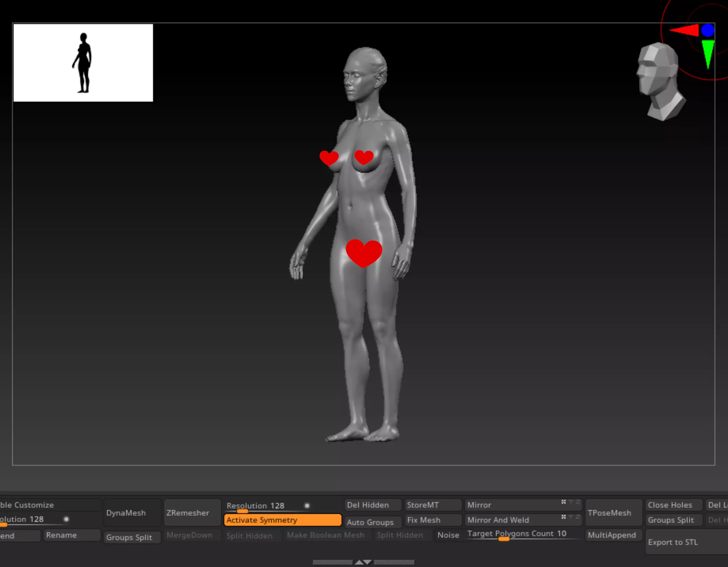Click the red X-axis cone on gizmo
The image size is (728, 567).
[x=684, y=30]
